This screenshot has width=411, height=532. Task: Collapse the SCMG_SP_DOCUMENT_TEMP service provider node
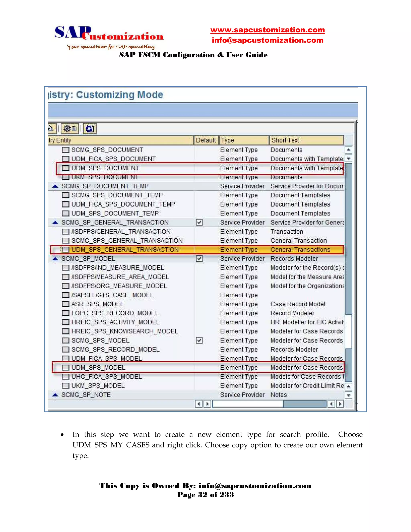coord(56,186)
